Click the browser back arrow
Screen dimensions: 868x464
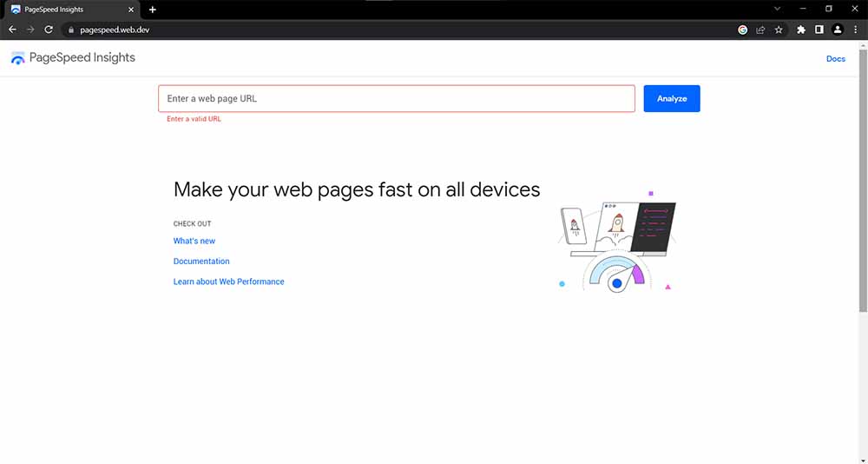pyautogui.click(x=12, y=30)
